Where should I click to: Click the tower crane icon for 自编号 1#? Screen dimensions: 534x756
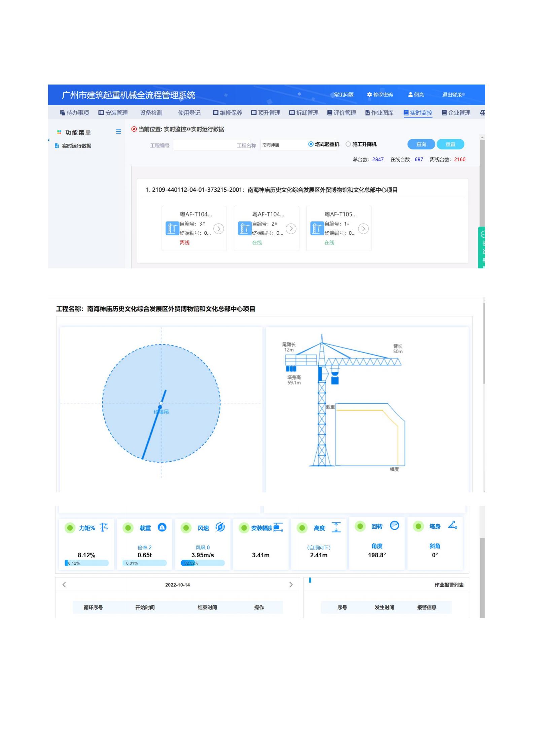(317, 228)
